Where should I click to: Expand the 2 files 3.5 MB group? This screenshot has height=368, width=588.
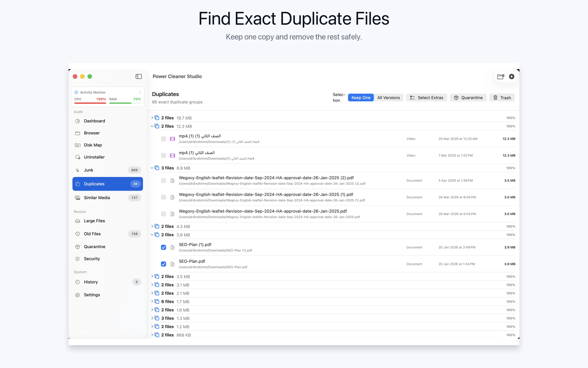click(152, 276)
